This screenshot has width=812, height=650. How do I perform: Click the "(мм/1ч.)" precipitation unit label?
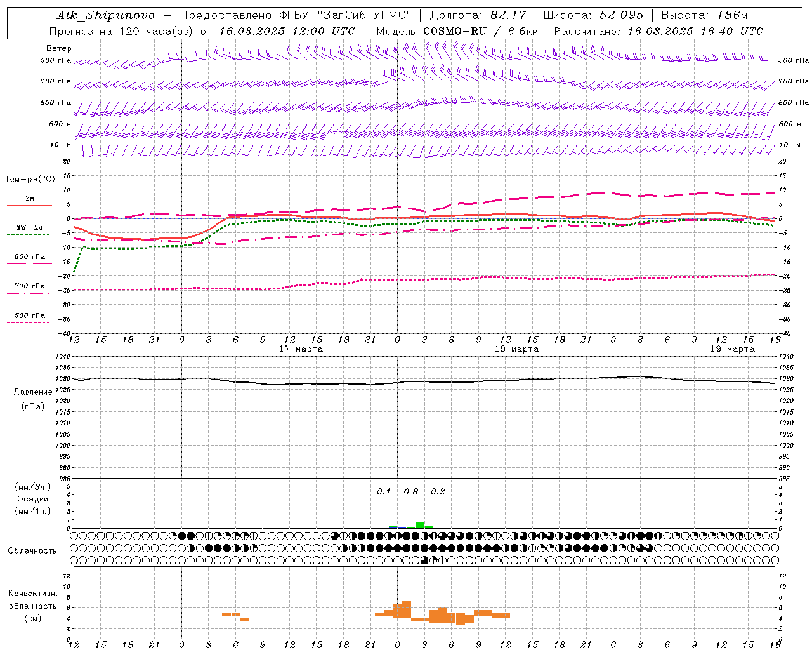coord(33,511)
